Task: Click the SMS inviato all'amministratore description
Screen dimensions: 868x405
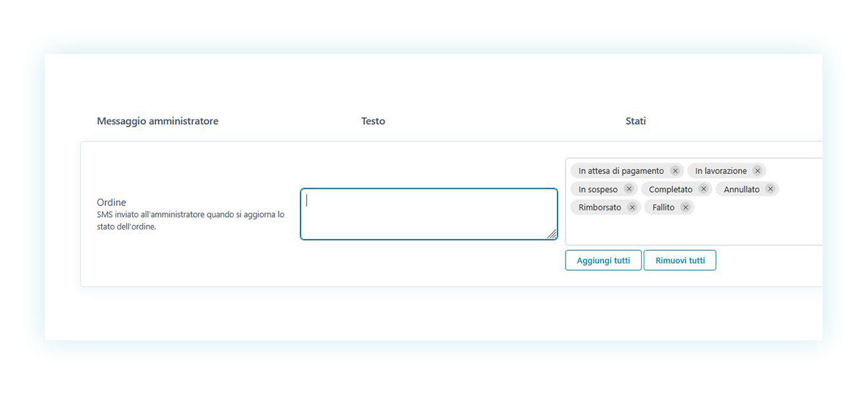Action: (x=190, y=221)
